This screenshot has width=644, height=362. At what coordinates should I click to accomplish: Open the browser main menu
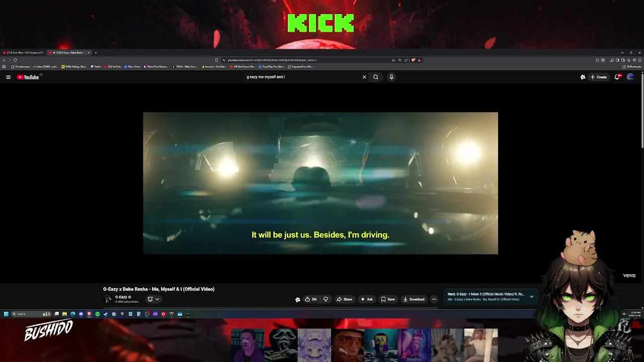(x=639, y=60)
